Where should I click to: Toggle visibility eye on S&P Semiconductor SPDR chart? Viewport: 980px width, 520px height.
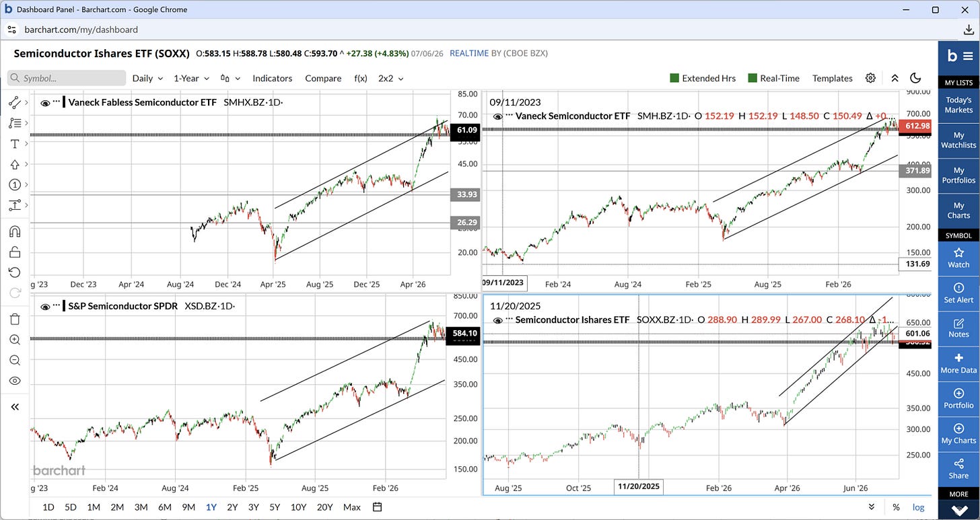pos(45,306)
